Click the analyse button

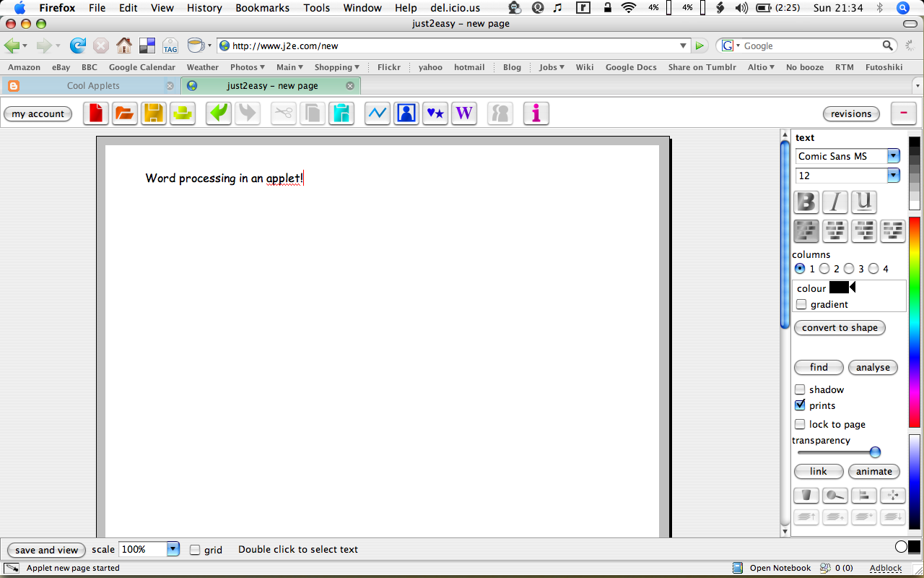pos(873,367)
